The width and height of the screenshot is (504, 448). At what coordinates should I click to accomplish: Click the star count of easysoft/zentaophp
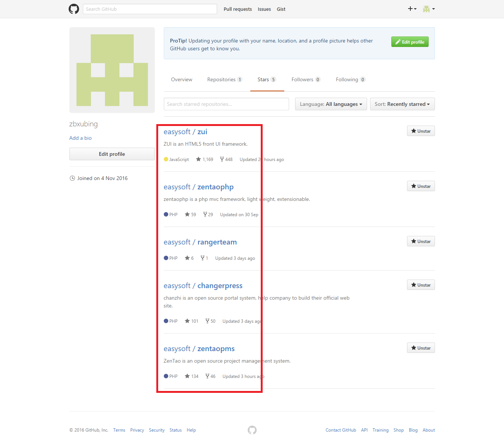[190, 215]
